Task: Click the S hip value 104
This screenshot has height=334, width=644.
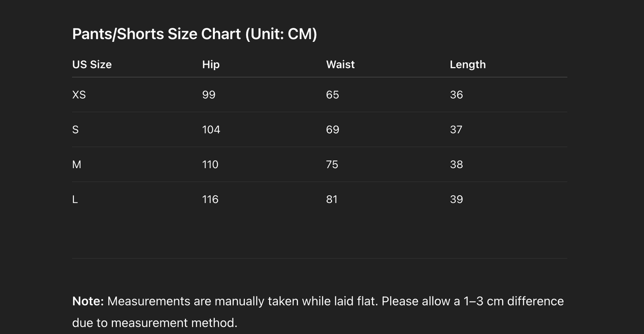Action: coord(211,129)
